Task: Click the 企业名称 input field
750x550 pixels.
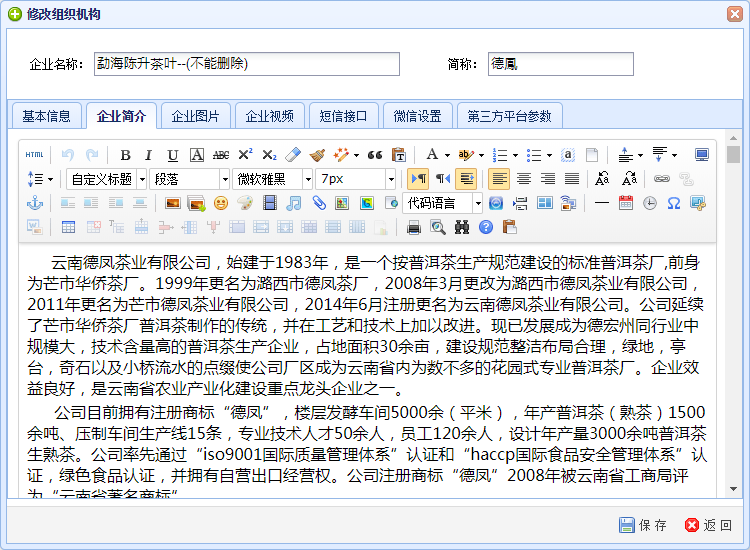Action: pos(247,64)
